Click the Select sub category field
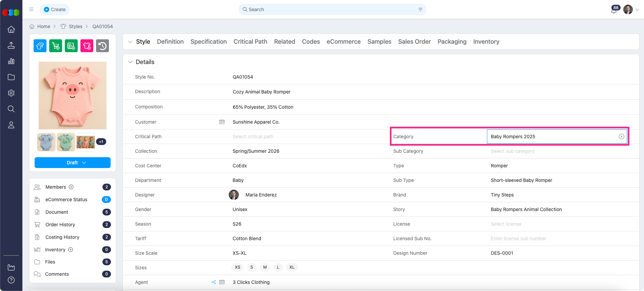Viewport: 644px width, 291px height. click(512, 151)
